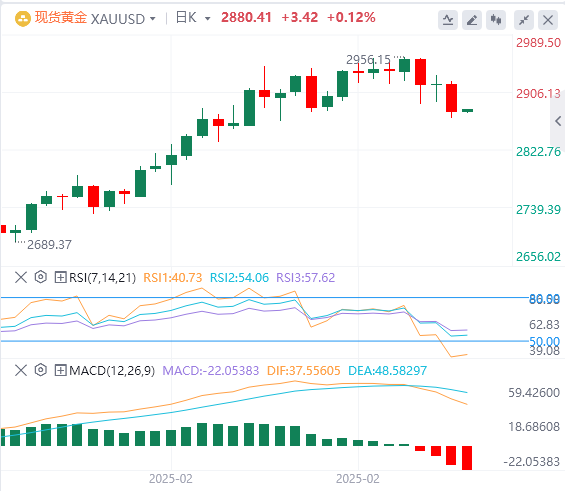Viewport: 565px width, 491px height.
Task: Open the indicators line-chart toolbar icon
Action: 448,20
